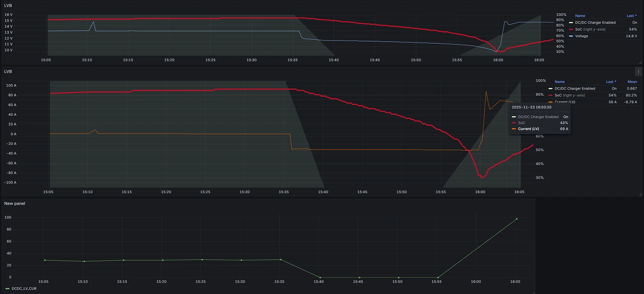Screen dimensions: 644x294
Task: Open the top voltage LVB panel title menu
Action: click(x=8, y=6)
